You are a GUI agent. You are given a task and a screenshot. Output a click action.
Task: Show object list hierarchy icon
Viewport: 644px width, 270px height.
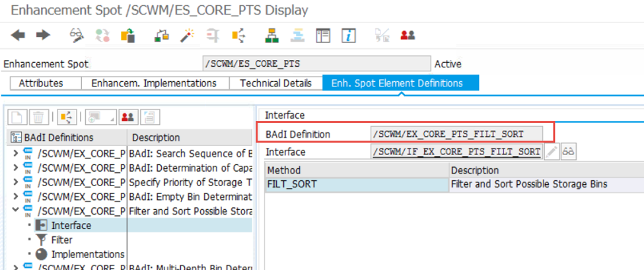tap(271, 36)
